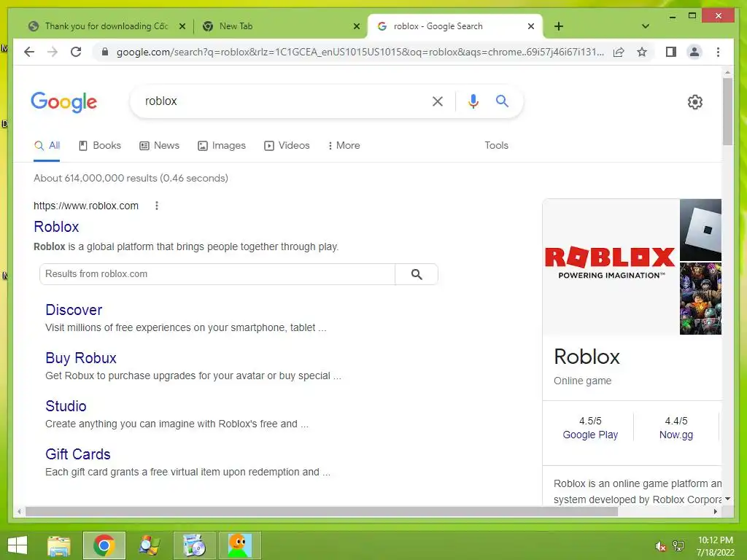Open the Google Play rating link

coord(590,435)
